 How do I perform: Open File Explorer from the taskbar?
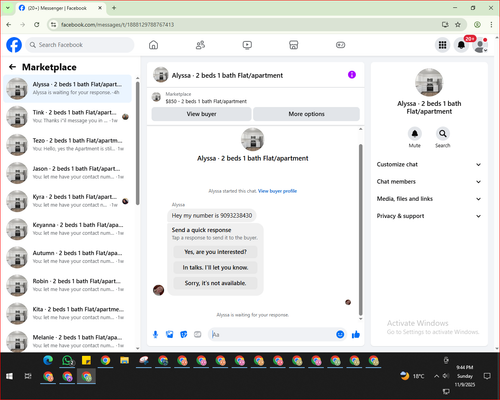pos(125,360)
